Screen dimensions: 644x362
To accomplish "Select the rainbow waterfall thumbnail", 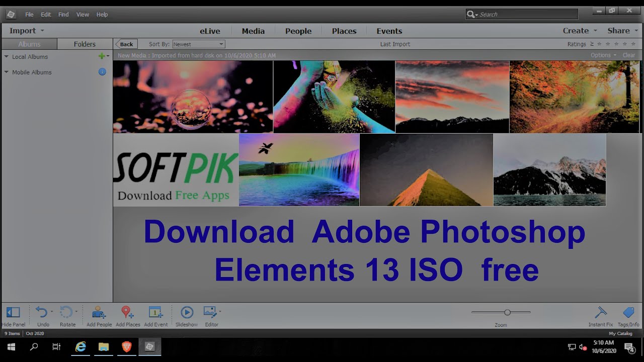I will (x=299, y=170).
